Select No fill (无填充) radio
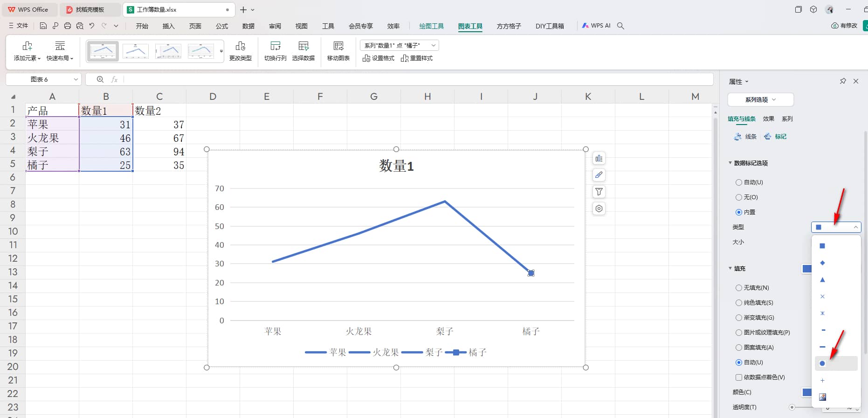Screen dimensions: 868x418 739,288
